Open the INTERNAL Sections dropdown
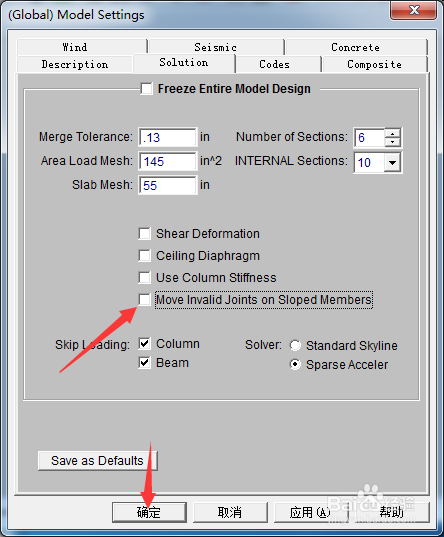Screen dimensions: 444x537 393,162
